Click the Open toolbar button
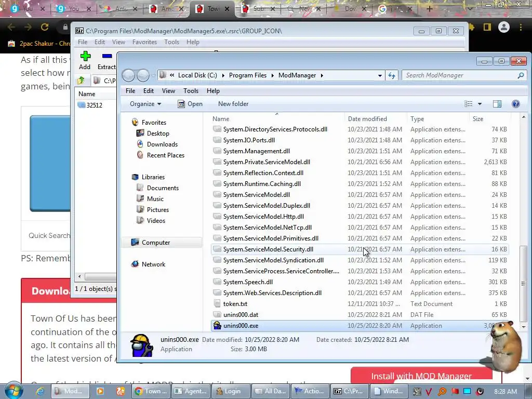Image resolution: width=532 pixels, height=399 pixels. [x=190, y=104]
